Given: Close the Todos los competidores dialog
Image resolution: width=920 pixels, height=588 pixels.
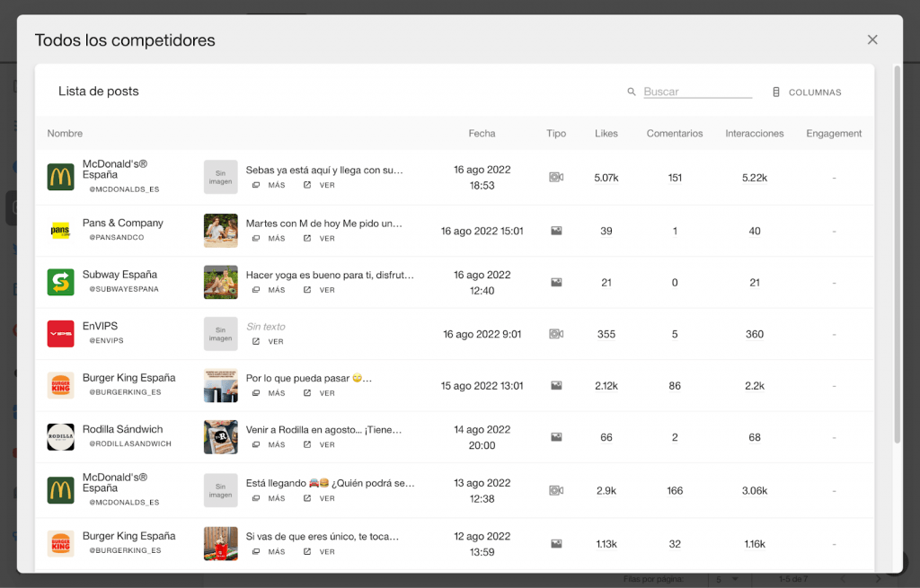Looking at the screenshot, I should pos(871,39).
